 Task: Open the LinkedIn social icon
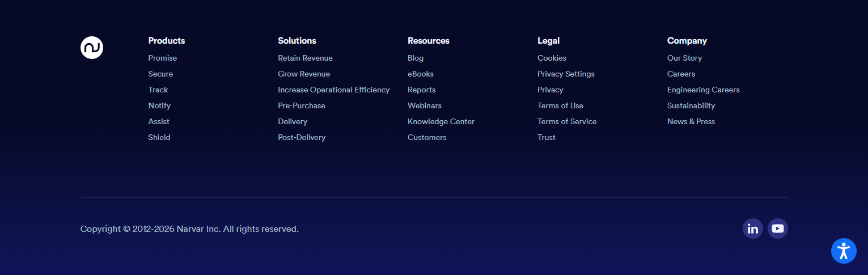tap(753, 229)
